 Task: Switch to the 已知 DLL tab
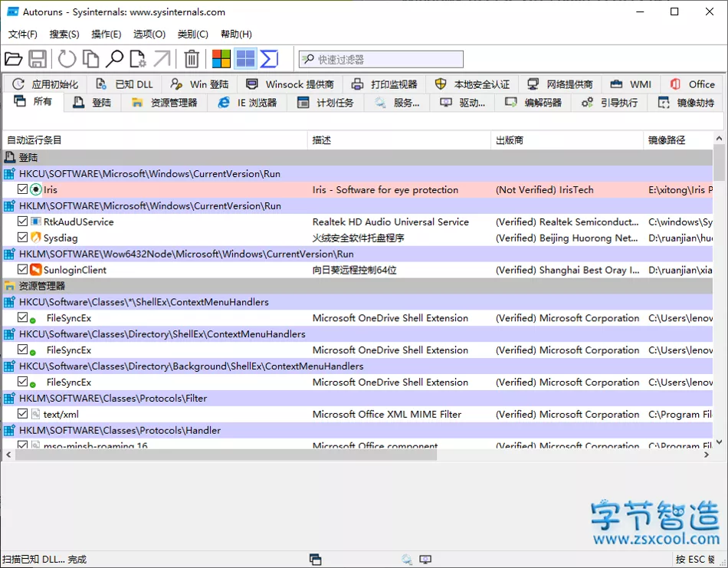(124, 84)
